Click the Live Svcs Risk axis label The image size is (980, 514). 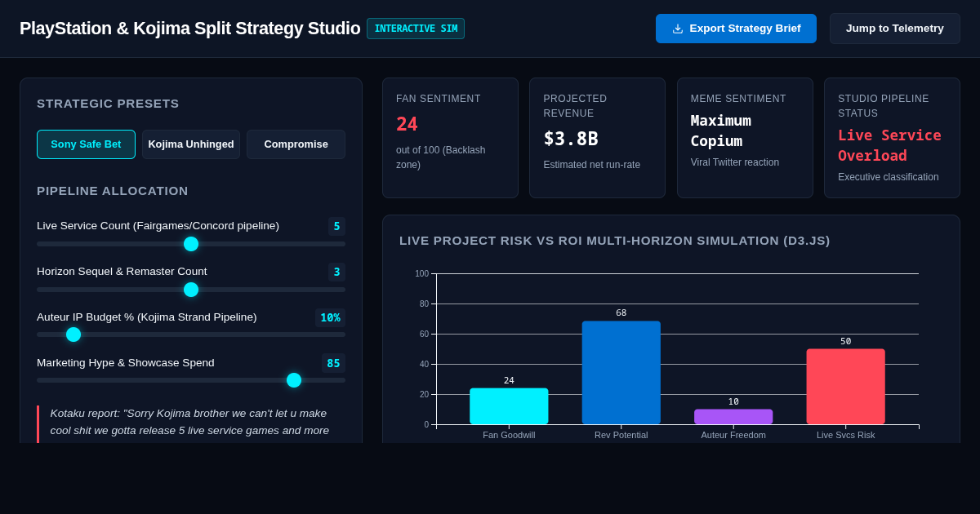[845, 435]
